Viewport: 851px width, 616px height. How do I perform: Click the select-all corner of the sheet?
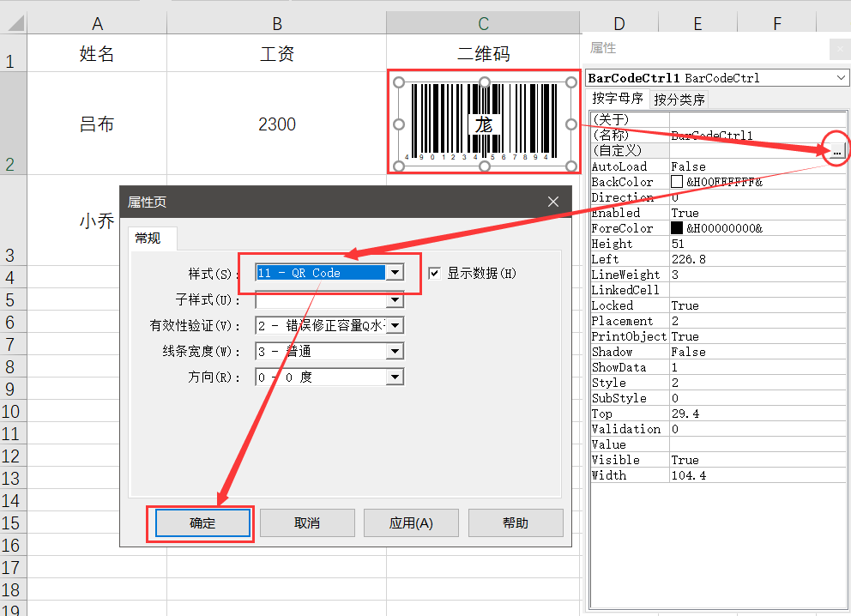(15, 23)
